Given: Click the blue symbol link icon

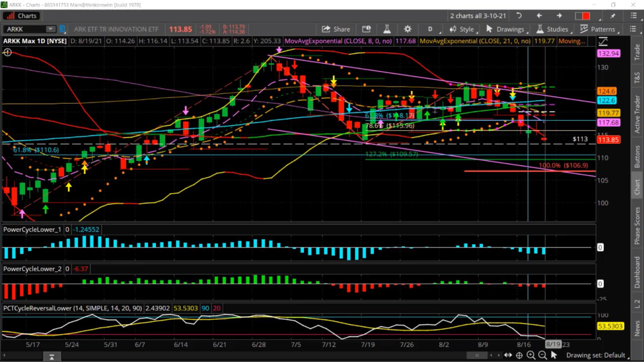Looking at the screenshot, I should tap(62, 29).
